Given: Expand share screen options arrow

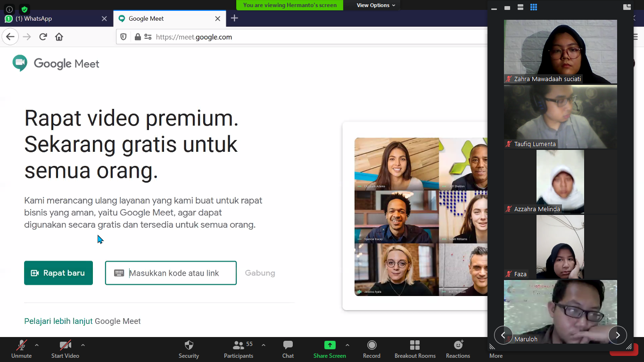Looking at the screenshot, I should pyautogui.click(x=347, y=345).
